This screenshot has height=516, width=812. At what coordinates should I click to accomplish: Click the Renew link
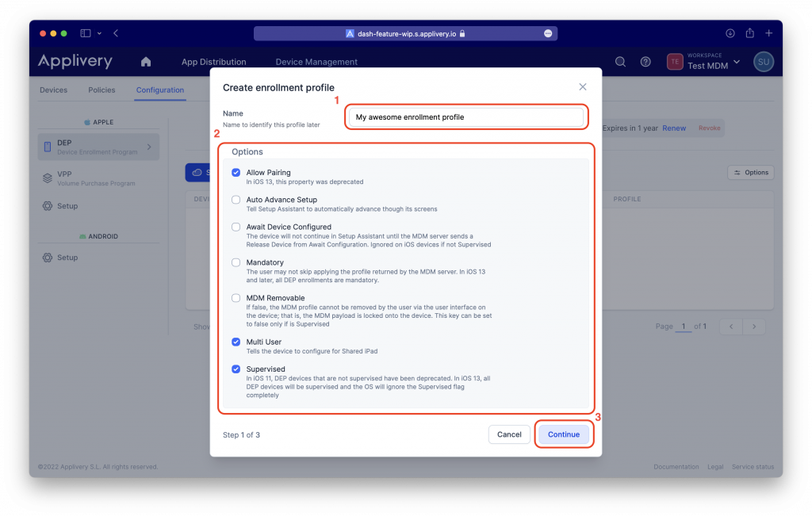pyautogui.click(x=674, y=128)
